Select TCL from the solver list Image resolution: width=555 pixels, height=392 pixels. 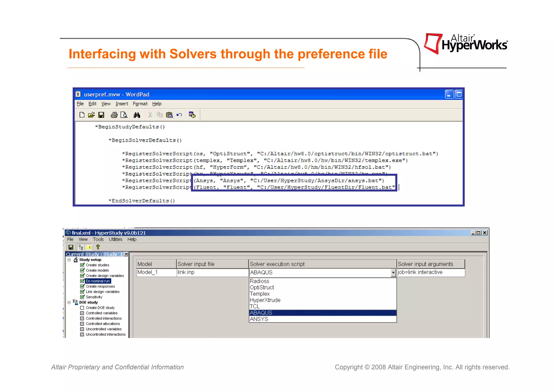pos(322,306)
